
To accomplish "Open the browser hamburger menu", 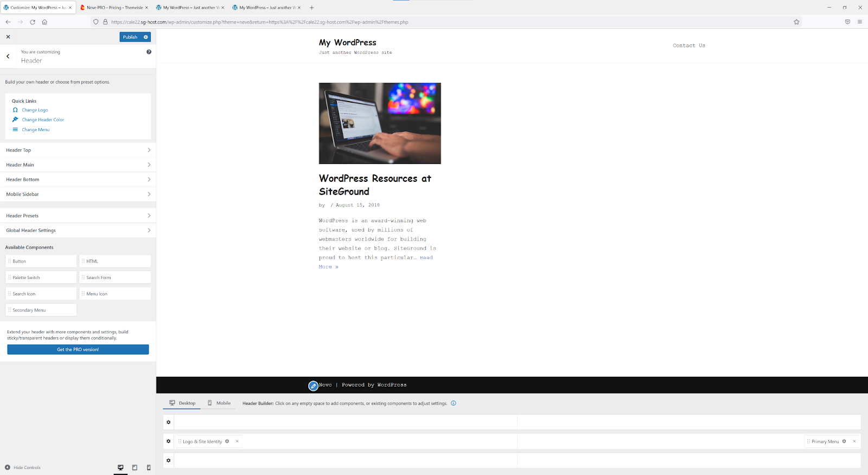I will pyautogui.click(x=860, y=22).
